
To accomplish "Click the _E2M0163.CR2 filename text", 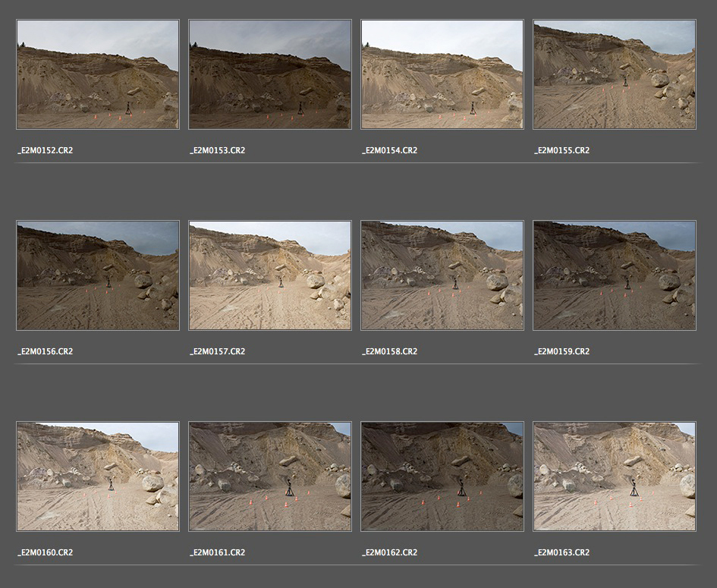I will coord(561,552).
